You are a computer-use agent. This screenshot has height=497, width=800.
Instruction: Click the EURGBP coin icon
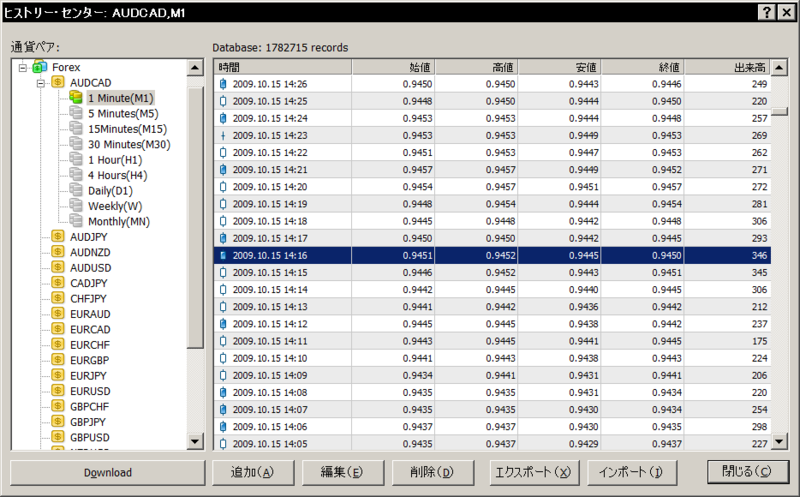(58, 360)
